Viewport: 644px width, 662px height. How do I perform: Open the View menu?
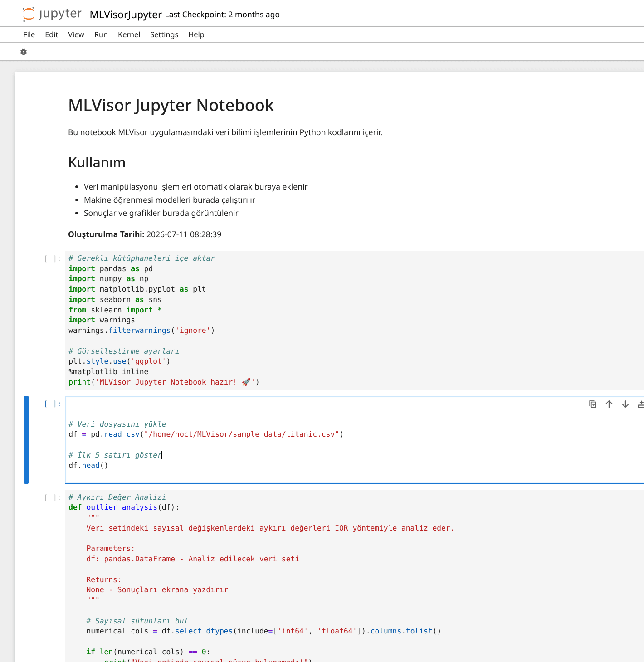76,34
